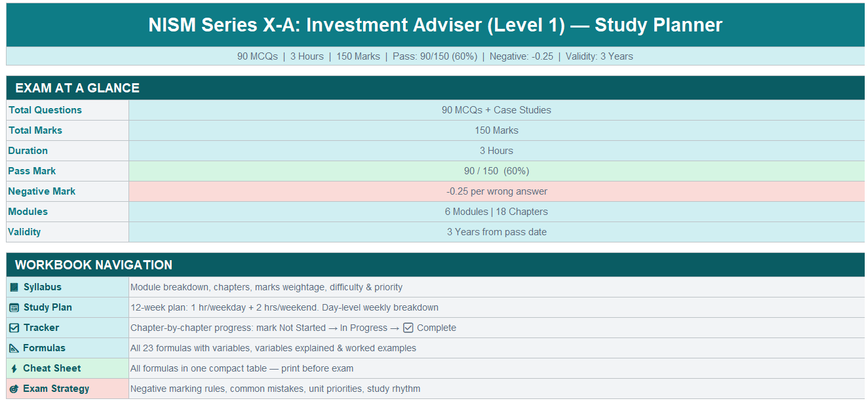
Task: Select the Negative Mark table row
Action: point(434,191)
